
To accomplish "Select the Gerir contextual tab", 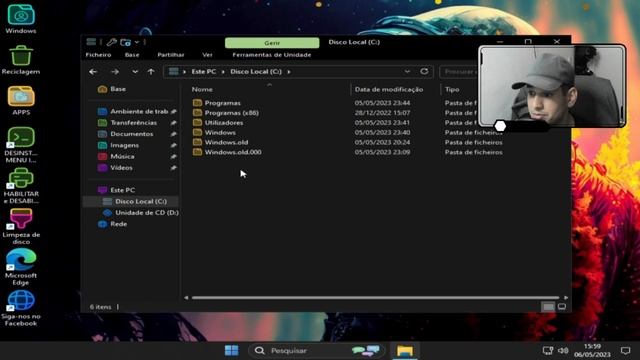I will tap(272, 42).
